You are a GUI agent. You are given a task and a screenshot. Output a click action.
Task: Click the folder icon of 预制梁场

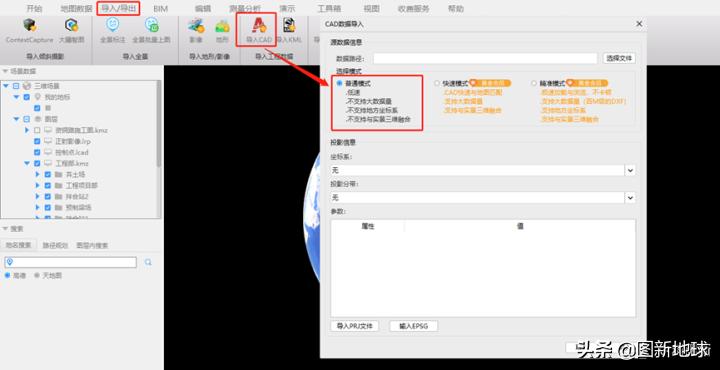click(x=58, y=207)
